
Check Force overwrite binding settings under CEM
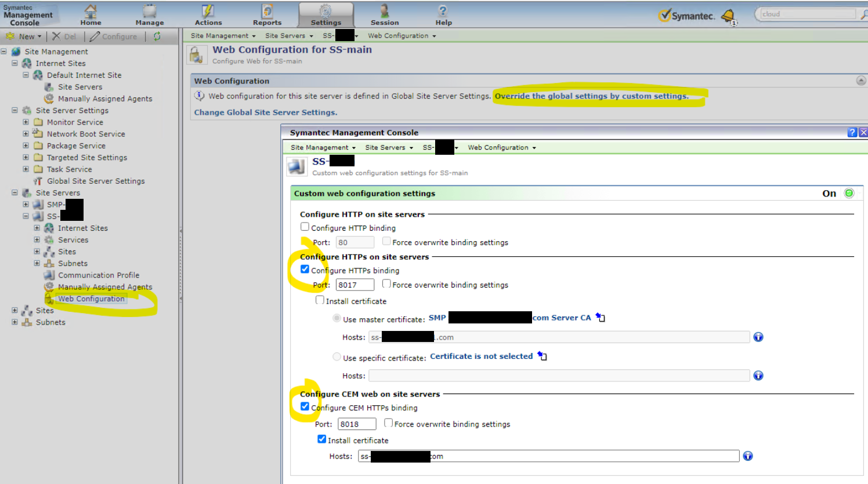click(388, 423)
